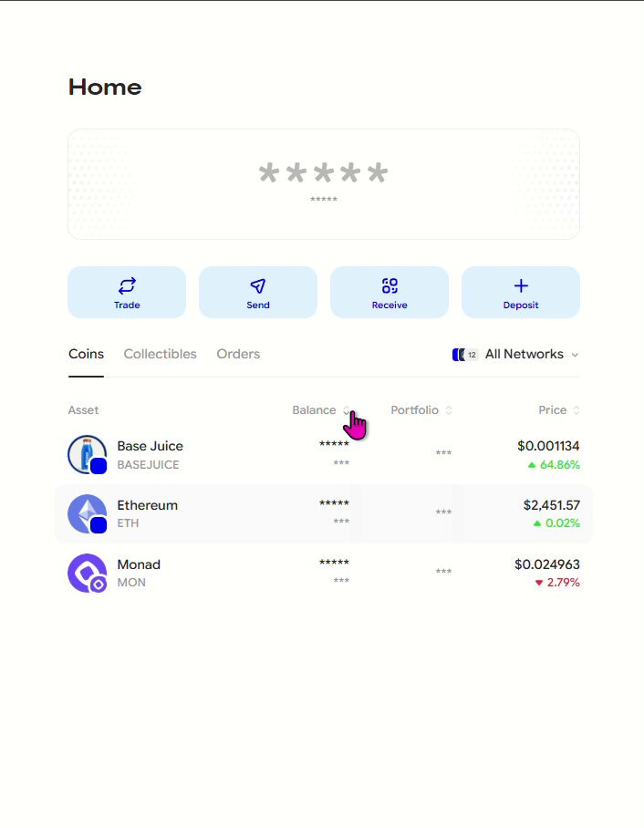
Task: Open the Base Juice asset name
Action: 150,446
